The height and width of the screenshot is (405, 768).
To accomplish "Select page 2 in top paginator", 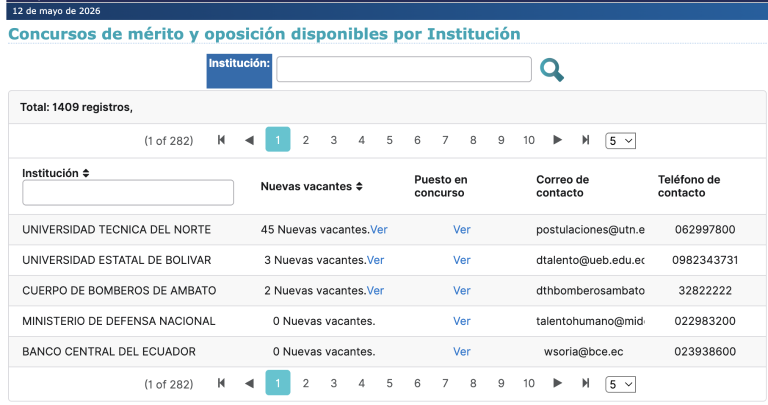I will (x=306, y=140).
